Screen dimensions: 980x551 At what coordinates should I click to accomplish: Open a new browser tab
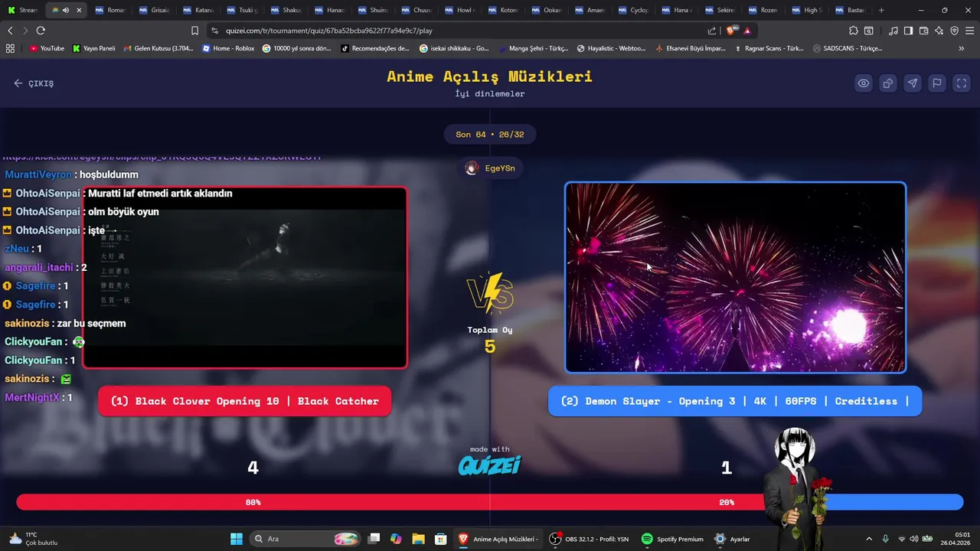(881, 10)
